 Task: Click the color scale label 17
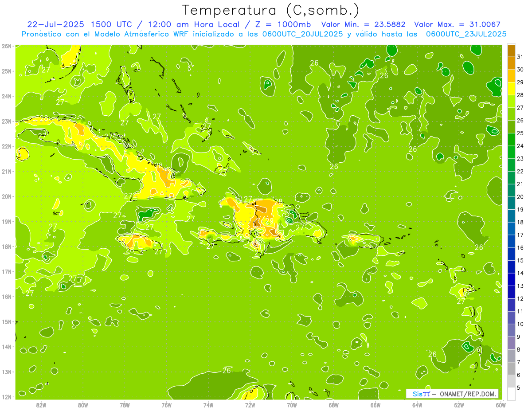coord(520,235)
